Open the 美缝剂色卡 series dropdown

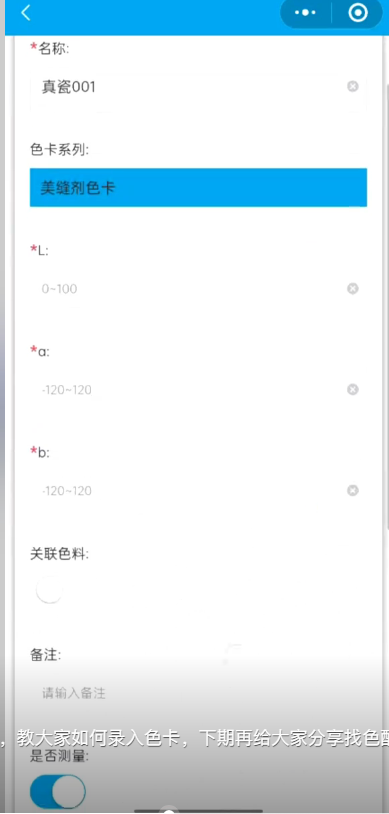[198, 187]
